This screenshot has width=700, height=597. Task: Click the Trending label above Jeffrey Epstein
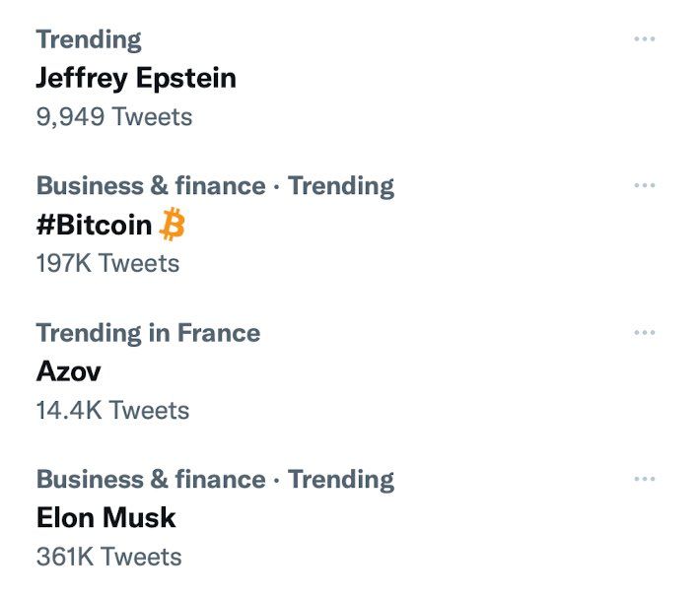tap(89, 39)
